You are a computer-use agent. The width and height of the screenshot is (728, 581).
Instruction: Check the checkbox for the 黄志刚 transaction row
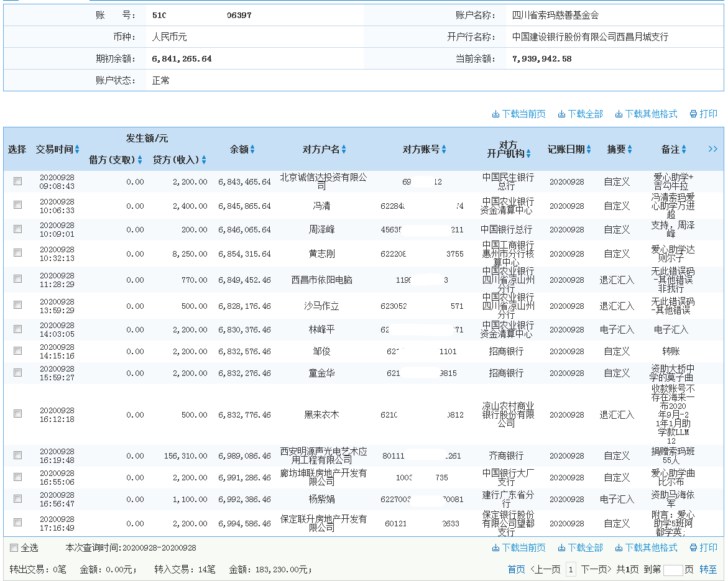(17, 254)
